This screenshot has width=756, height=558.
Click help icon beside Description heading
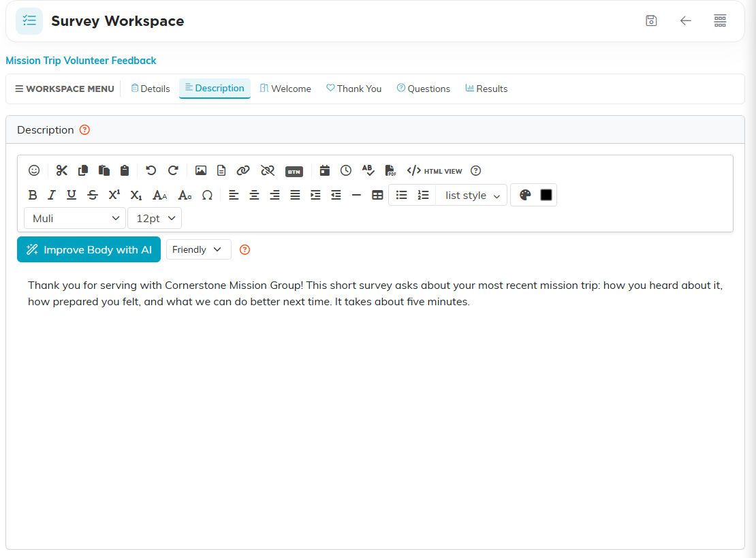click(84, 129)
